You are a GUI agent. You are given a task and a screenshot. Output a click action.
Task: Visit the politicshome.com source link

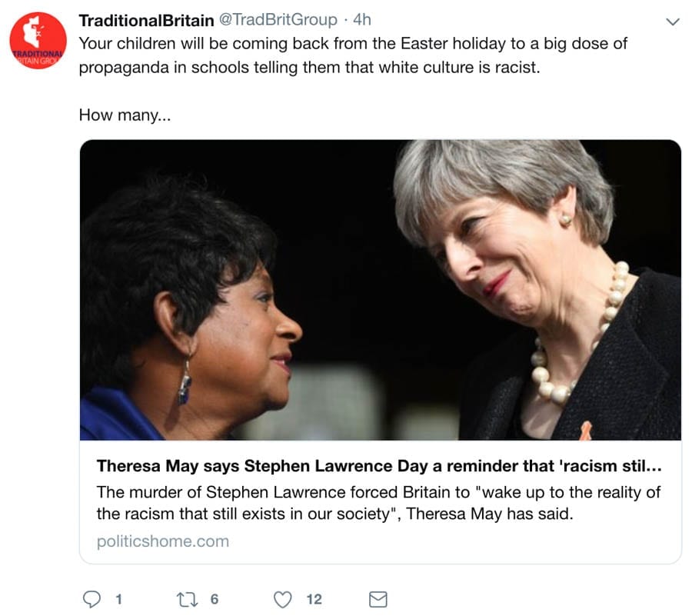coord(163,541)
